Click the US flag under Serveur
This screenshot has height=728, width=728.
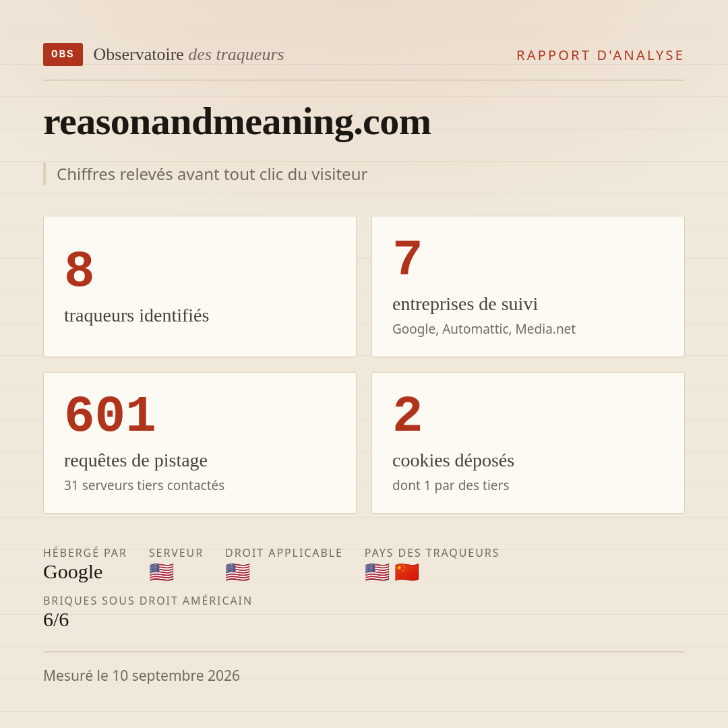(162, 572)
